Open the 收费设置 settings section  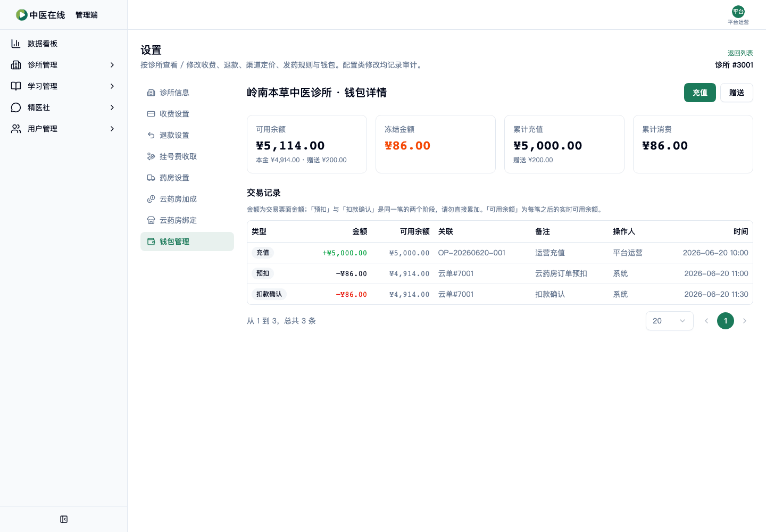(x=187, y=114)
